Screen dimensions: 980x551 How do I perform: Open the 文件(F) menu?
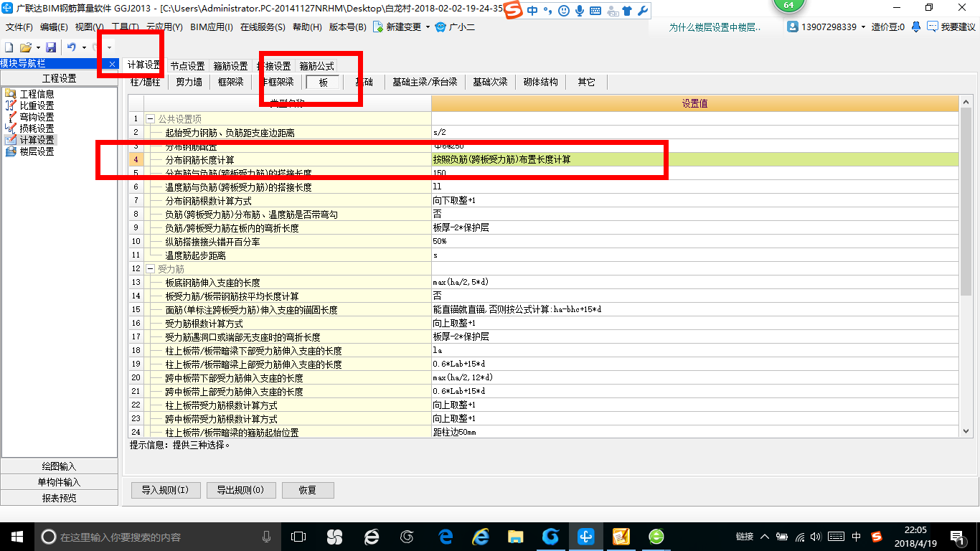pos(19,27)
